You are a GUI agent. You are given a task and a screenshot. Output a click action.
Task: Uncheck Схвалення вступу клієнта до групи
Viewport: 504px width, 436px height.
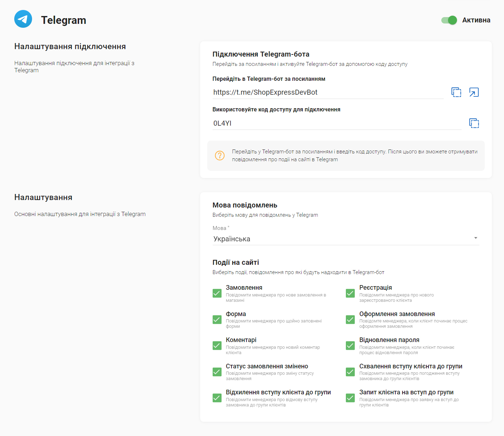[x=350, y=372]
